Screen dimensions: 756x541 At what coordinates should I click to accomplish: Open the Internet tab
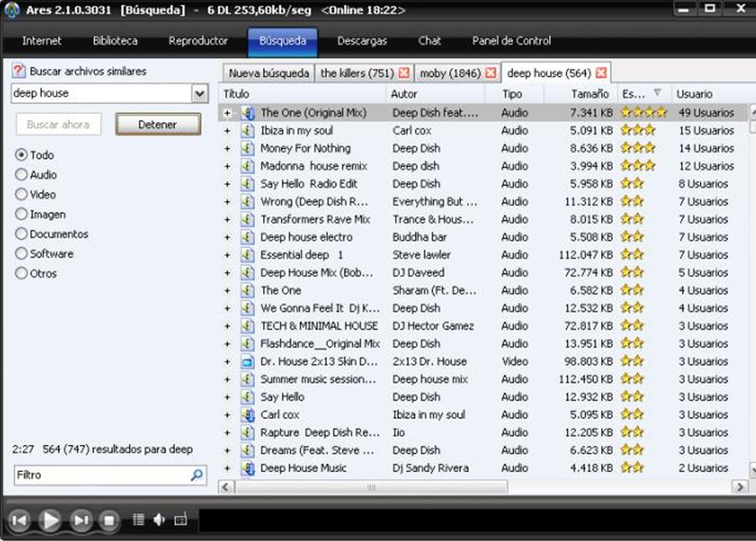pyautogui.click(x=42, y=41)
